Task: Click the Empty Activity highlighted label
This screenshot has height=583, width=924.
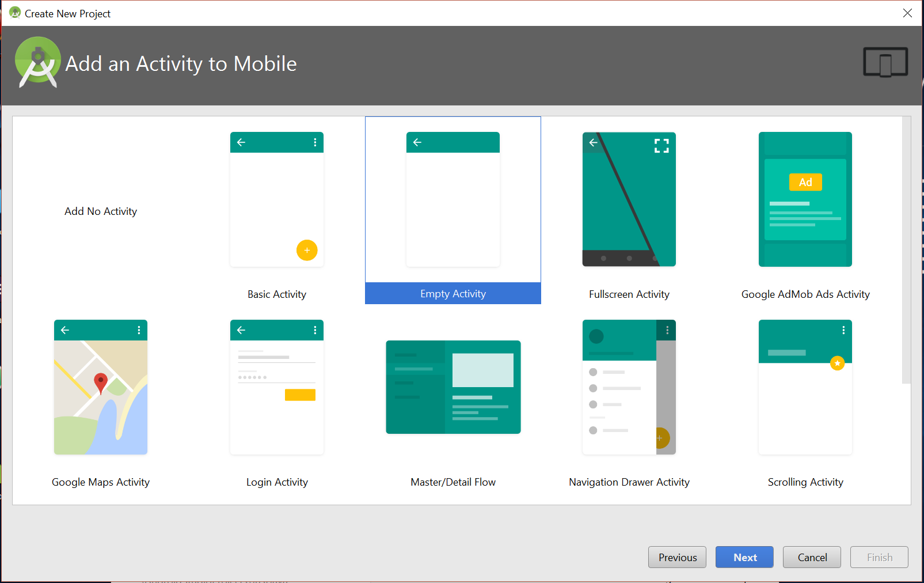Action: (453, 293)
